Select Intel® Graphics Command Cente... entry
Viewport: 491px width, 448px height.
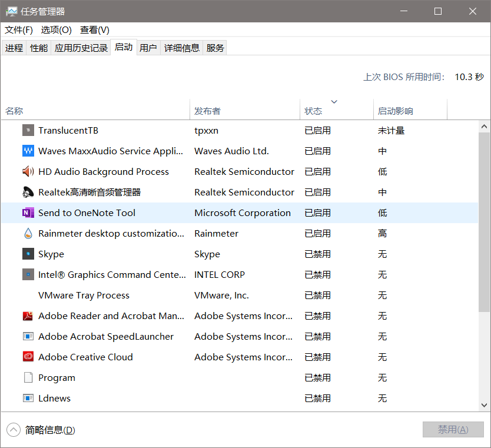pos(112,274)
